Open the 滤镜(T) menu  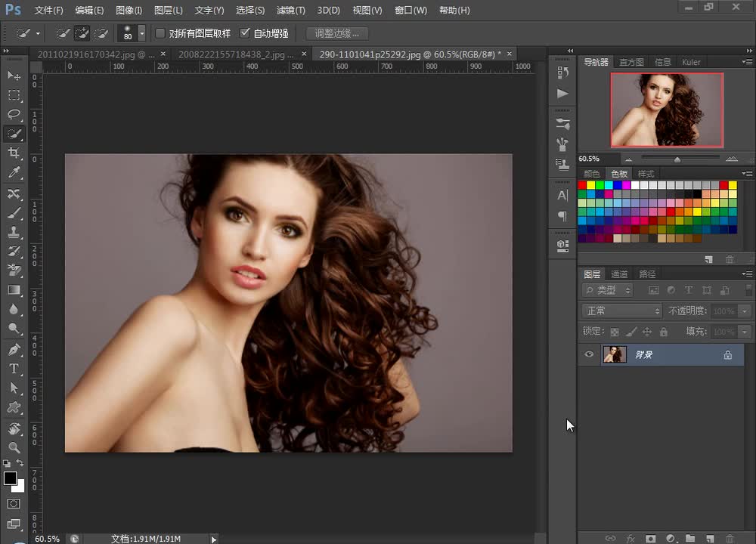point(290,11)
